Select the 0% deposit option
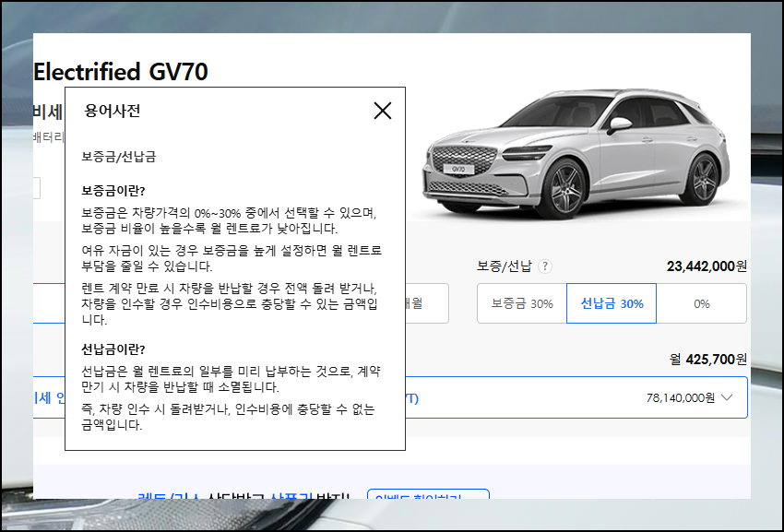784x532 pixels. [702, 303]
